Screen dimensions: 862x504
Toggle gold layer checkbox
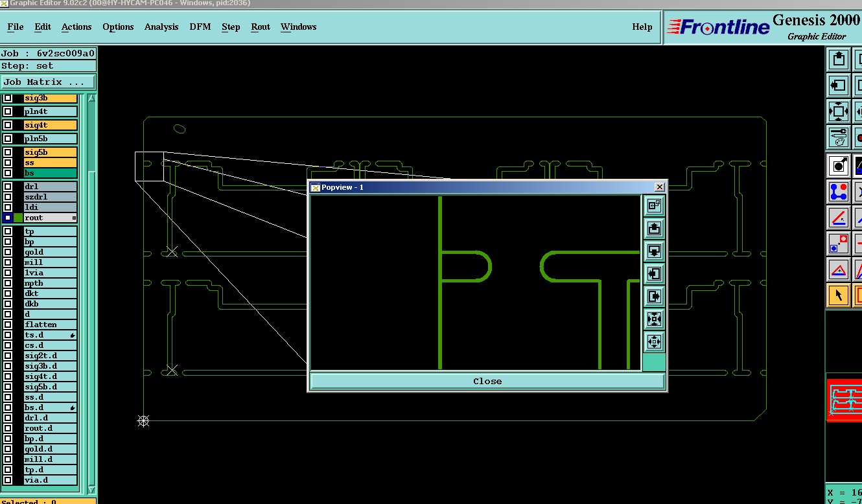pyautogui.click(x=8, y=252)
